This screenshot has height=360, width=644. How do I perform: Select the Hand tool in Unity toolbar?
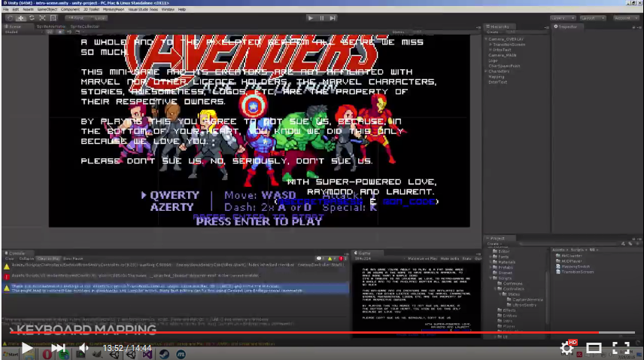(10, 18)
